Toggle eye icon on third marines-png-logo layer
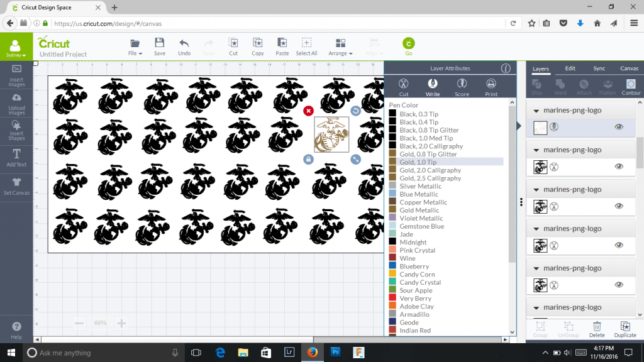Image resolution: width=644 pixels, height=362 pixels. [619, 206]
